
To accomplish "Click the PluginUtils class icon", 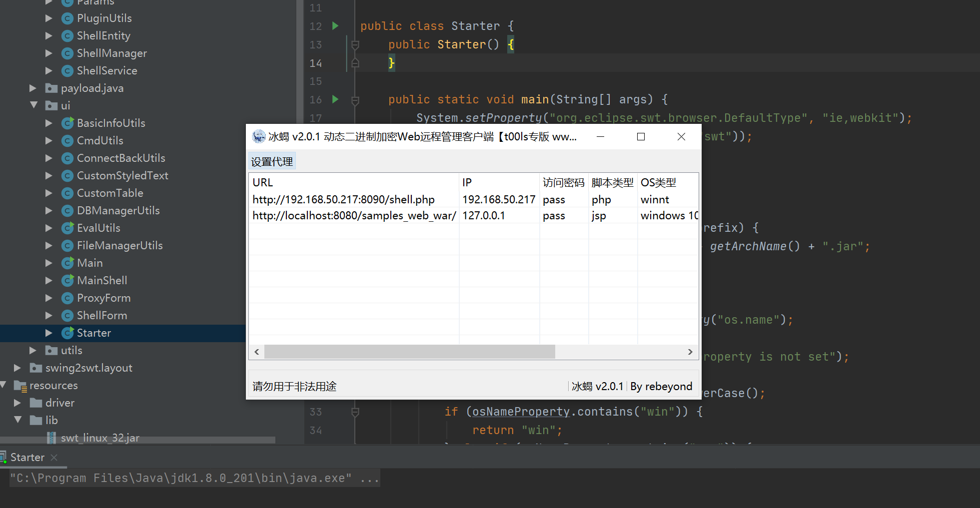I will (67, 18).
